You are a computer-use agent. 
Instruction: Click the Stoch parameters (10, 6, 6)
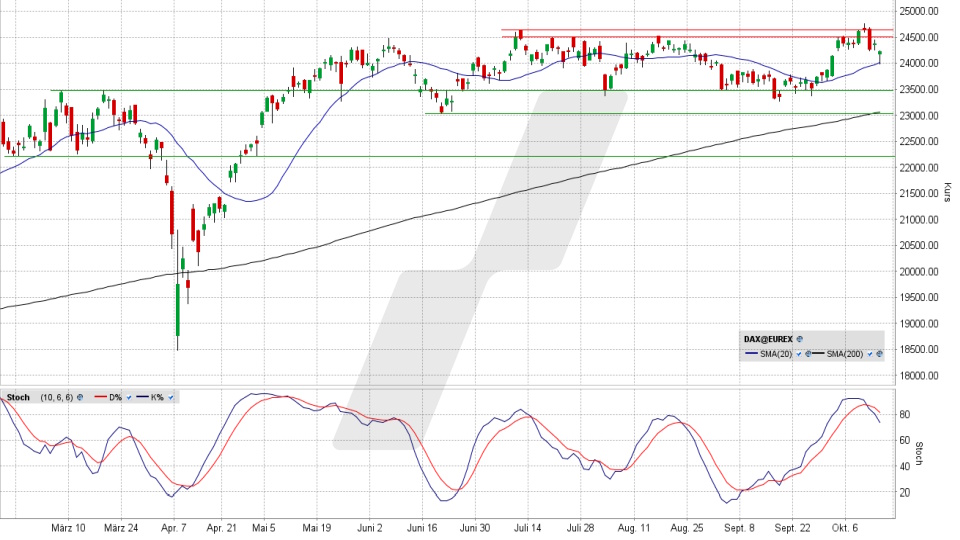pyautogui.click(x=57, y=397)
